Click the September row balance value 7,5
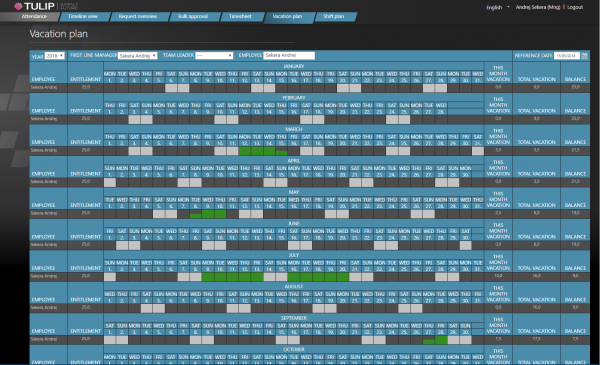600x365 pixels. point(575,339)
